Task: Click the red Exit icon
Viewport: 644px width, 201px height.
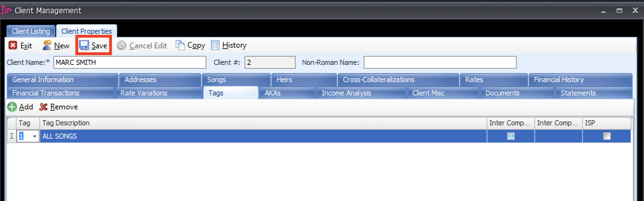Action: pos(13,45)
